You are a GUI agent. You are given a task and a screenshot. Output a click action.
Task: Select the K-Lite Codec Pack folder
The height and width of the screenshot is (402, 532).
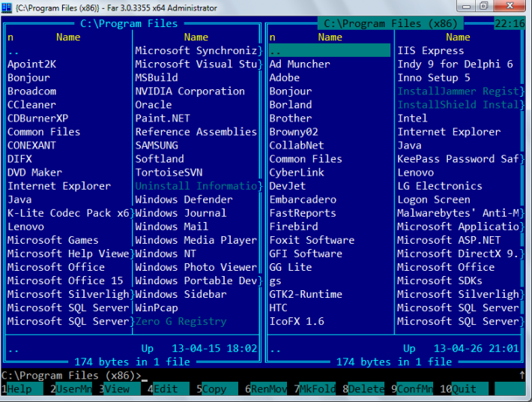(68, 213)
